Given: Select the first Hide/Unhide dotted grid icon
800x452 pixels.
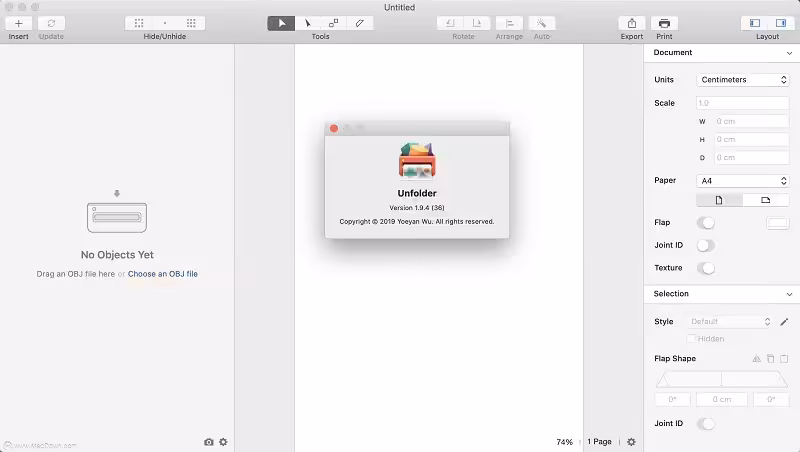Looking at the screenshot, I should (139, 23).
